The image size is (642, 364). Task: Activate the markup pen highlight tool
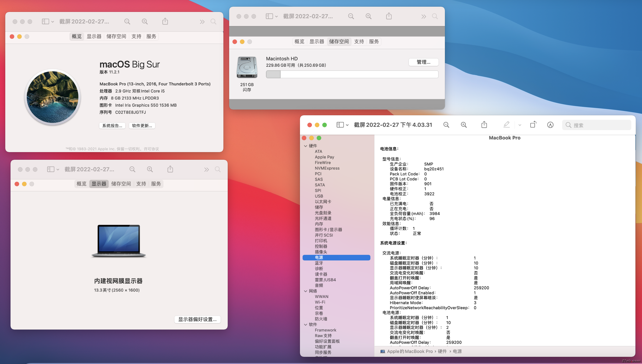pos(507,125)
